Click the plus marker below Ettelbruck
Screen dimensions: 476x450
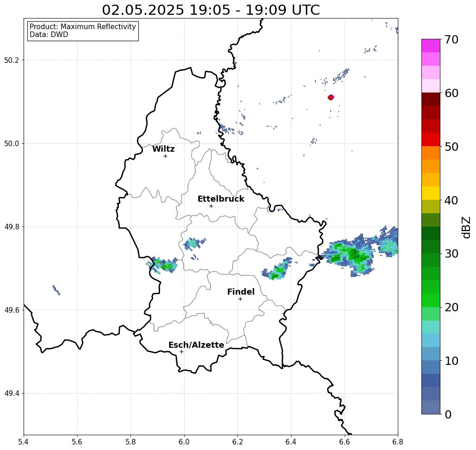click(211, 206)
